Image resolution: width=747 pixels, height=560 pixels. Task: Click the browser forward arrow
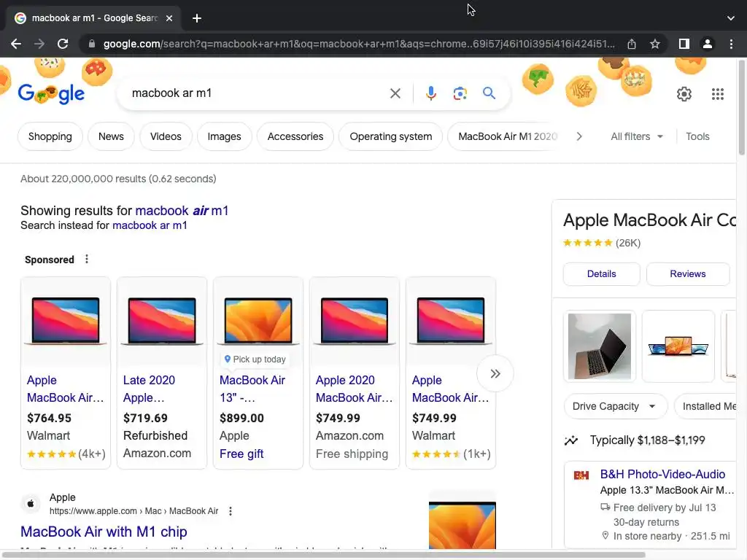pyautogui.click(x=39, y=44)
